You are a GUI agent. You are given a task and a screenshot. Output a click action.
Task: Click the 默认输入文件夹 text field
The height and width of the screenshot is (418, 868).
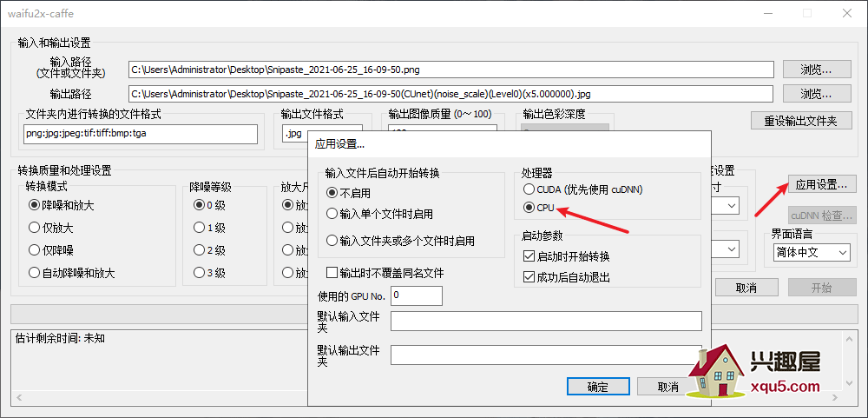coord(546,321)
